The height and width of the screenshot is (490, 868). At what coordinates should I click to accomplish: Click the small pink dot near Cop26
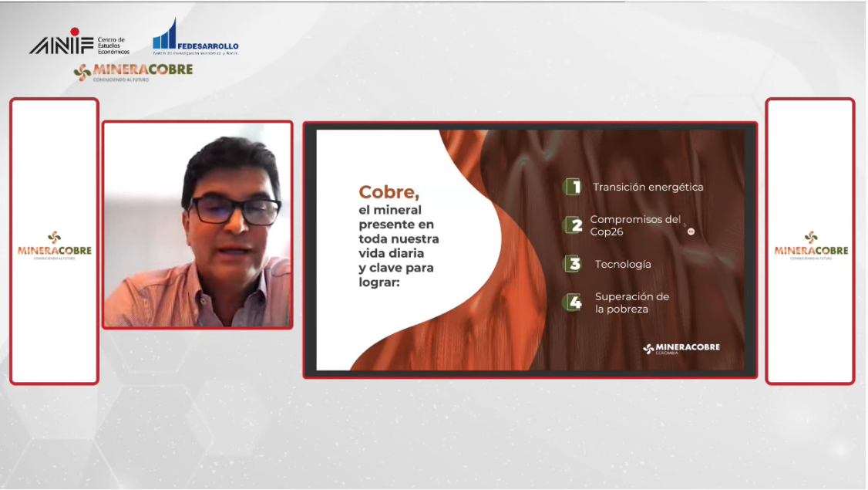click(x=691, y=231)
